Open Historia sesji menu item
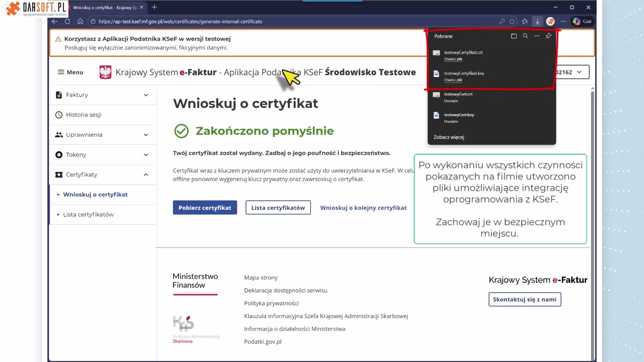The width and height of the screenshot is (644, 362). tap(103, 115)
